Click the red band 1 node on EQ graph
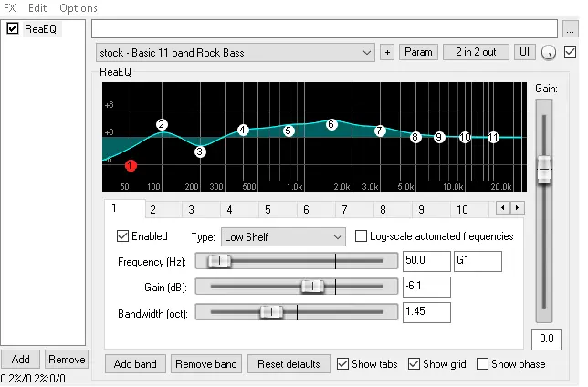 click(x=131, y=165)
